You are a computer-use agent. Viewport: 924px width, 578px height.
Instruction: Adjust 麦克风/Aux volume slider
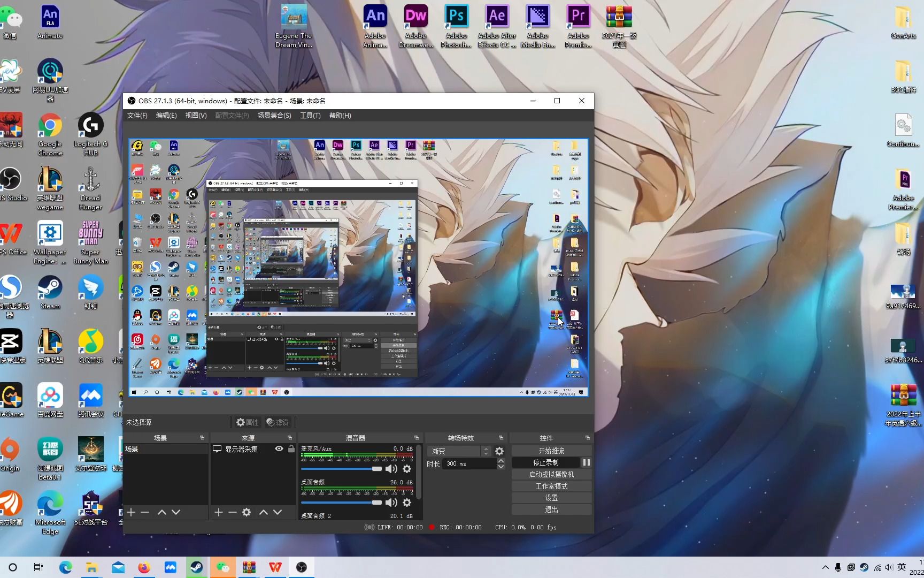coord(341,469)
